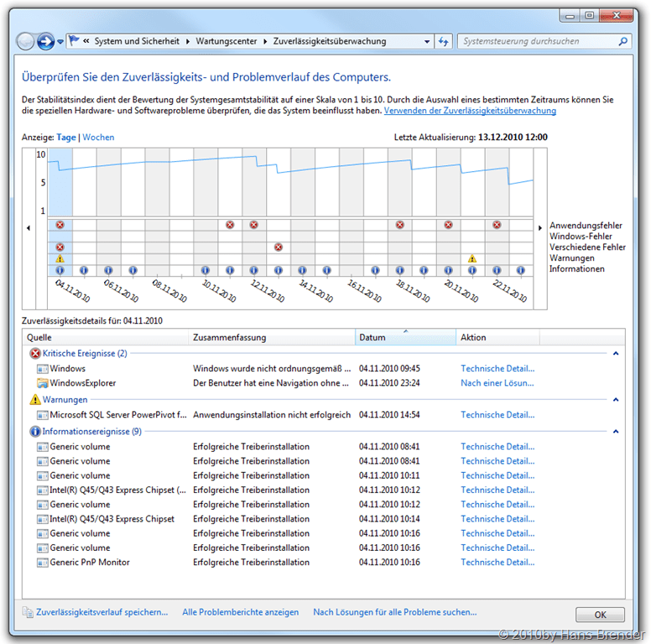Screen dimensions: 651x644
Task: Click the information icon on 04.11.2010
Action: pyautogui.click(x=60, y=271)
